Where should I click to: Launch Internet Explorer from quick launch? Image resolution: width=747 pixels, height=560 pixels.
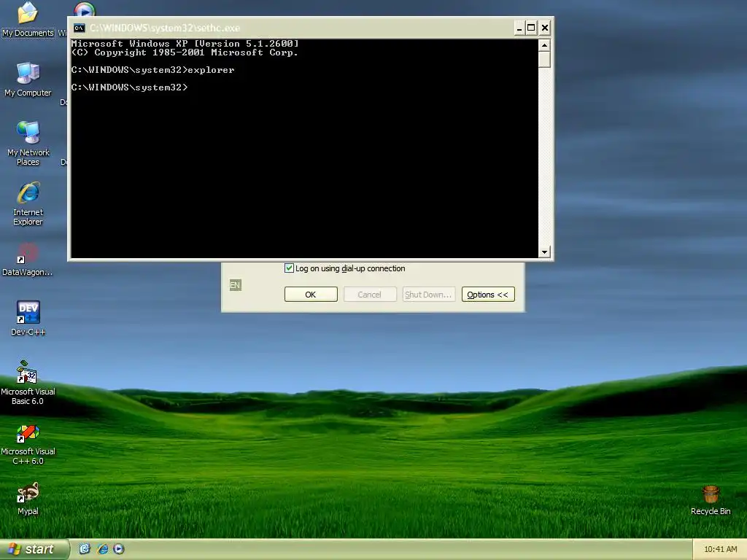coord(102,549)
